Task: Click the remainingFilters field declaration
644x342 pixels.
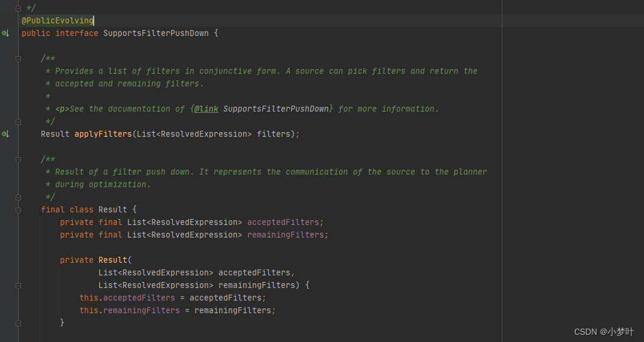Action: (x=286, y=235)
